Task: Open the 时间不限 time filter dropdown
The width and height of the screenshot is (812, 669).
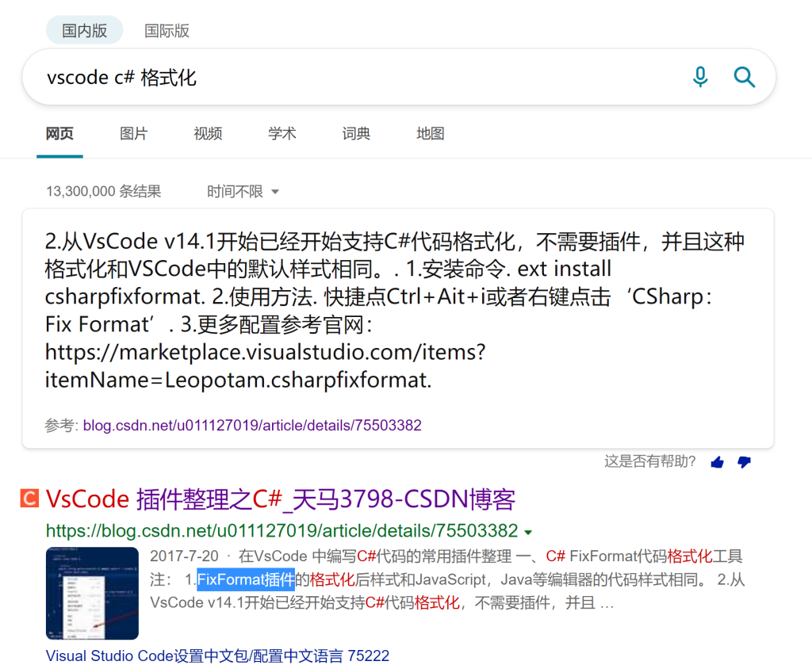Action: pyautogui.click(x=243, y=192)
